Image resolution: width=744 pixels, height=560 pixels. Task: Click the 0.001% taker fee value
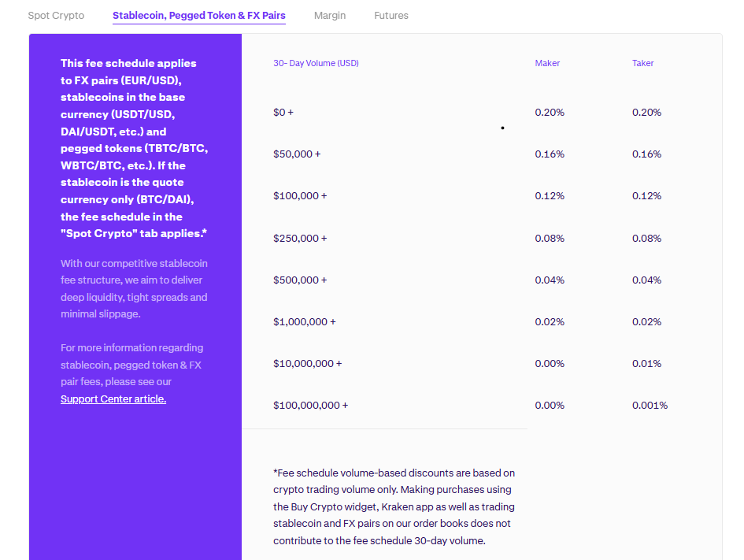pyautogui.click(x=650, y=405)
